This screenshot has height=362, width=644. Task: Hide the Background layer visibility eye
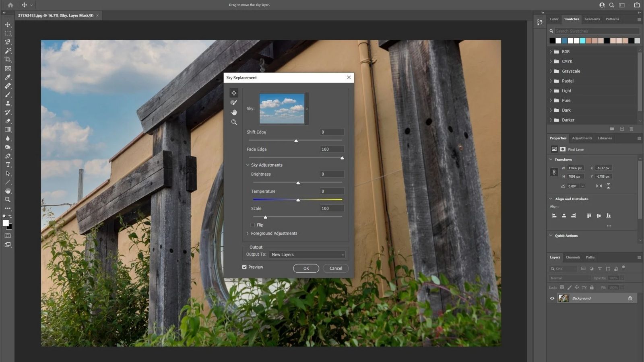point(552,298)
